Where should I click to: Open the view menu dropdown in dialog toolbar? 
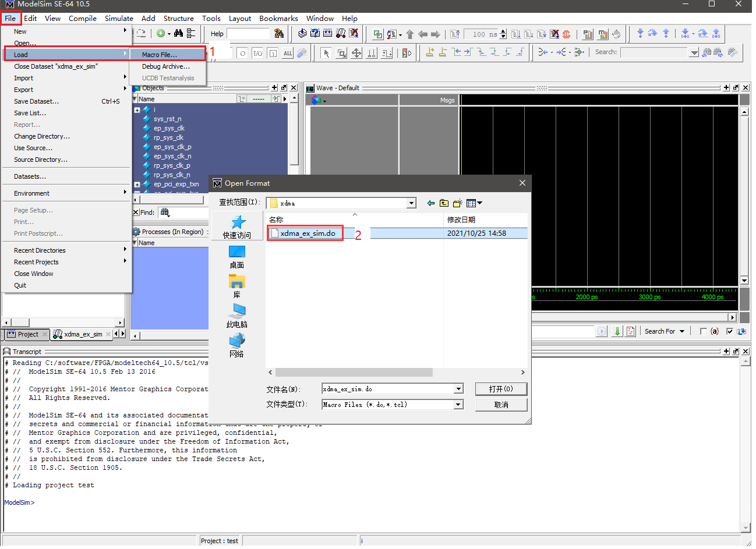tap(475, 203)
